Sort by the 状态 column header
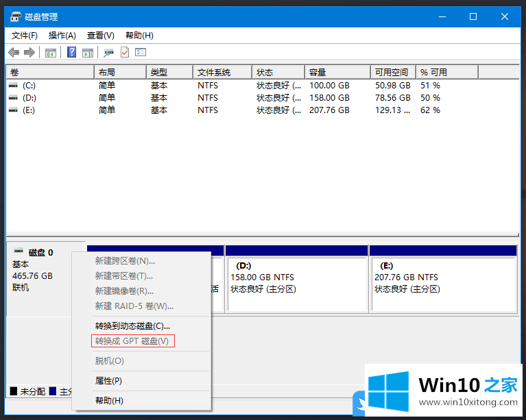 click(278, 73)
